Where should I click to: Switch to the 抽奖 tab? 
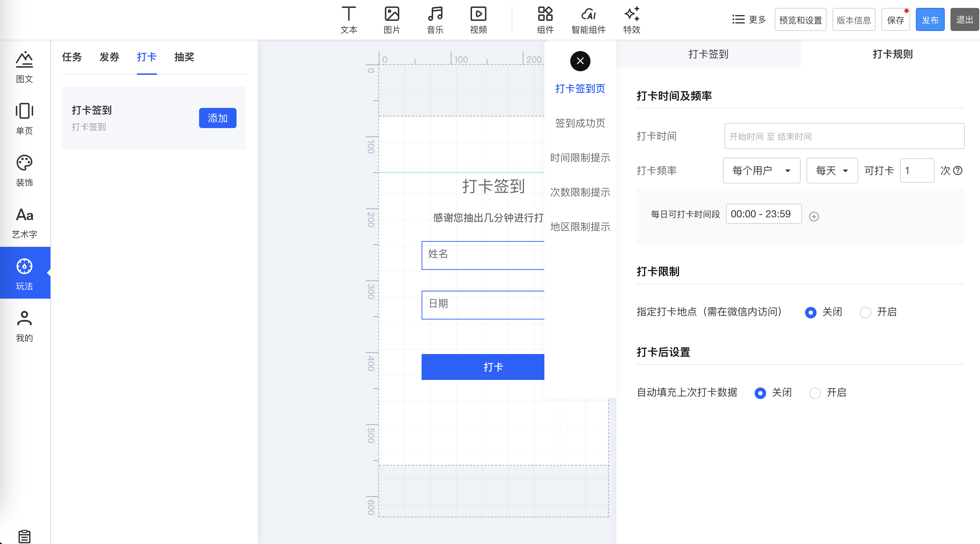[x=184, y=57]
